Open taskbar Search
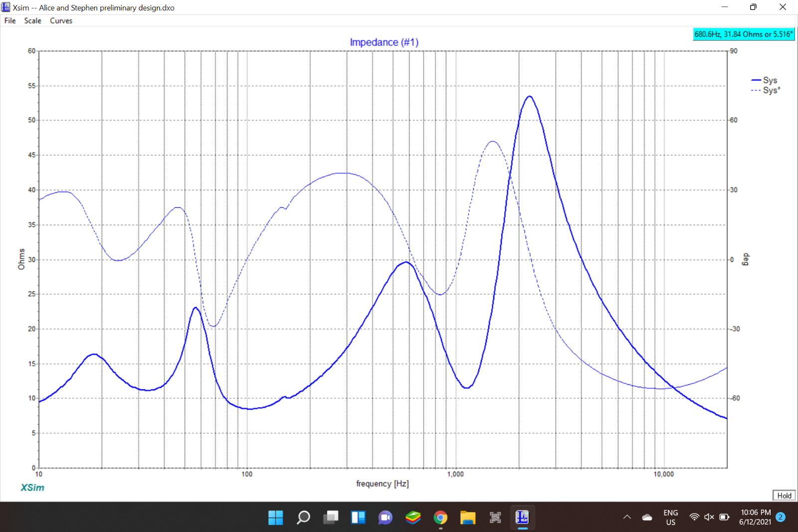 (303, 518)
